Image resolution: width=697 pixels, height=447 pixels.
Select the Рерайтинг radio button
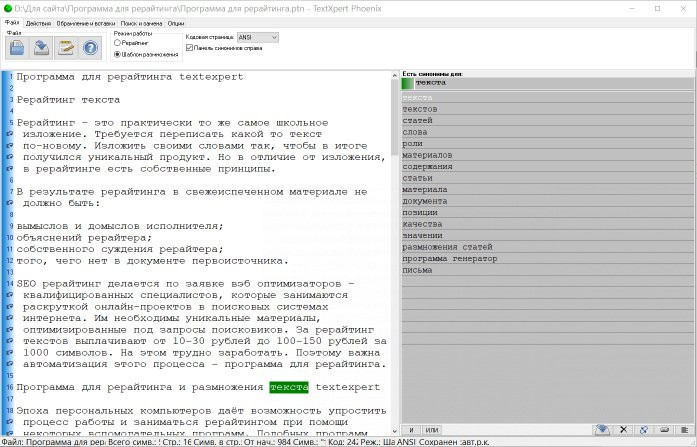click(x=119, y=43)
